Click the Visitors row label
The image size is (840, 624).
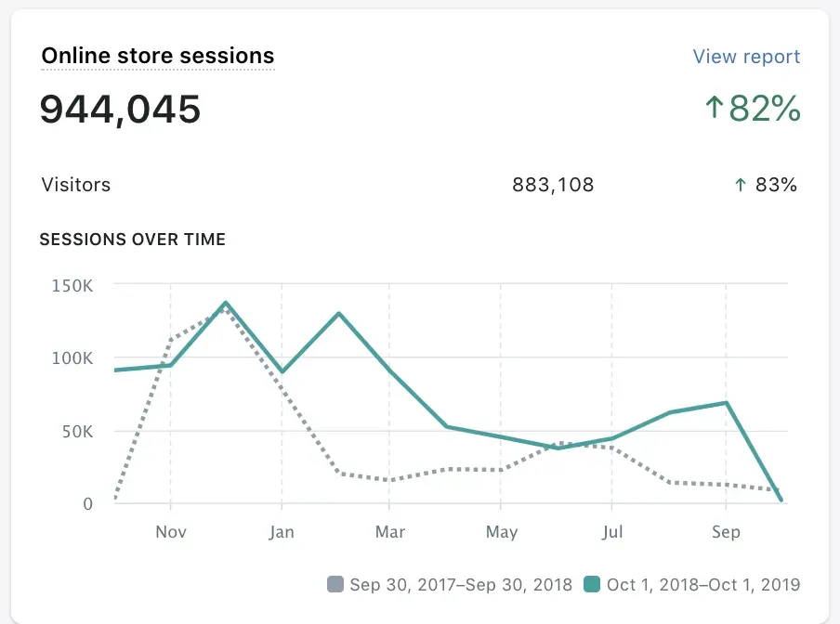(76, 185)
